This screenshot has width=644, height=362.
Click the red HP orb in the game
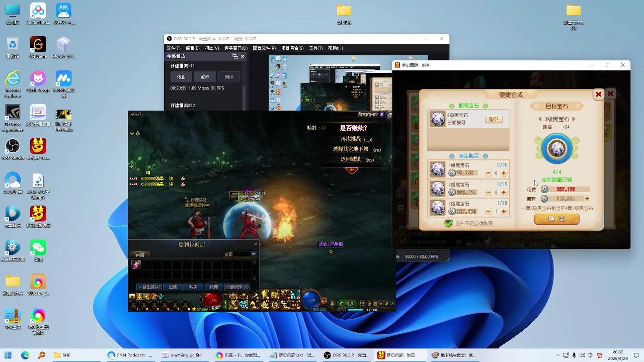pos(213,300)
